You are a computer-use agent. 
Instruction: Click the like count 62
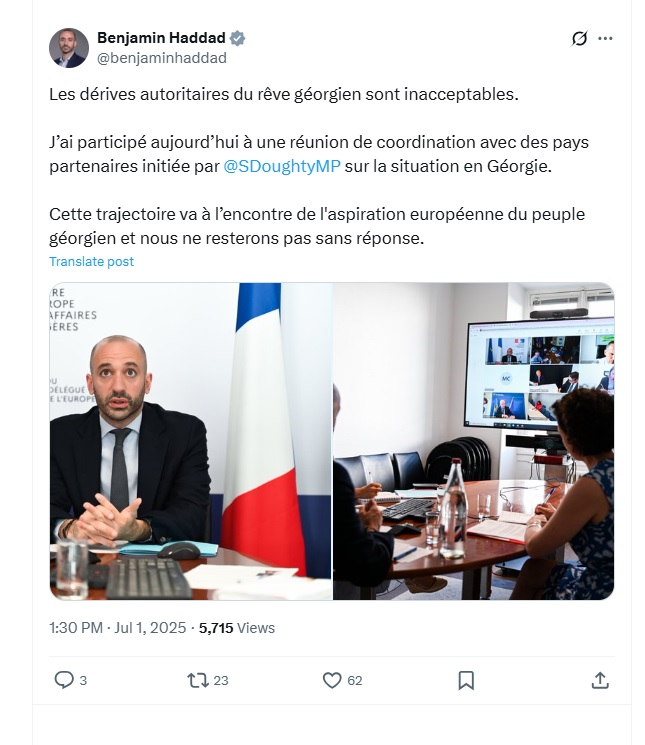pos(355,680)
